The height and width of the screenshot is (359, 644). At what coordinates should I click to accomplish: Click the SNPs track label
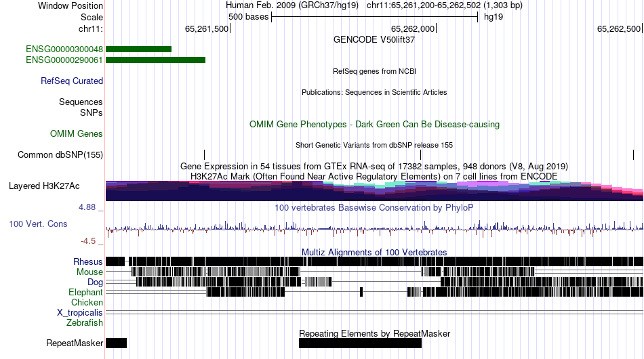pos(92,112)
